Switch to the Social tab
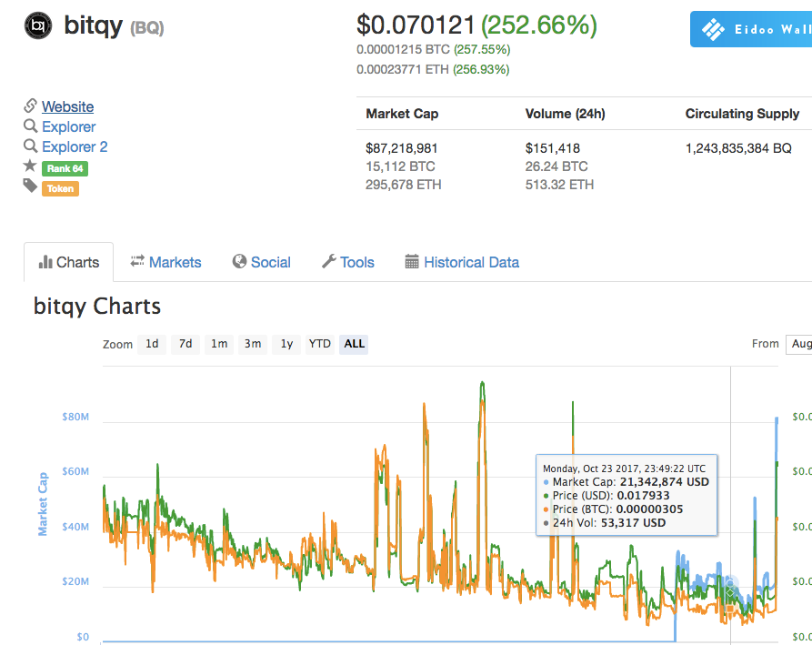This screenshot has width=812, height=645. (262, 262)
